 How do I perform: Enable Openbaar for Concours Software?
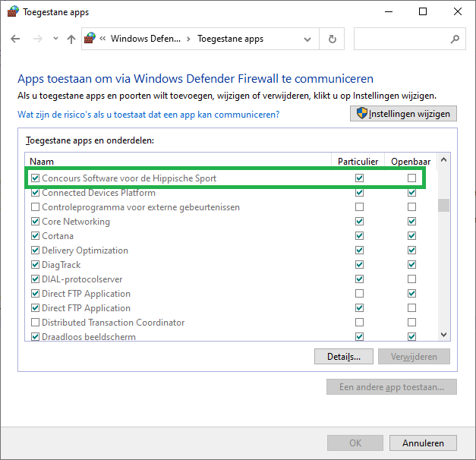tap(411, 178)
